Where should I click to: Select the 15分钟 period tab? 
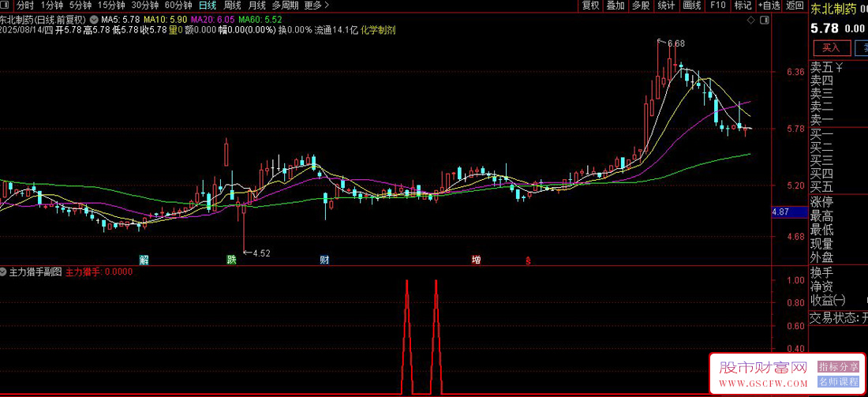tap(111, 6)
